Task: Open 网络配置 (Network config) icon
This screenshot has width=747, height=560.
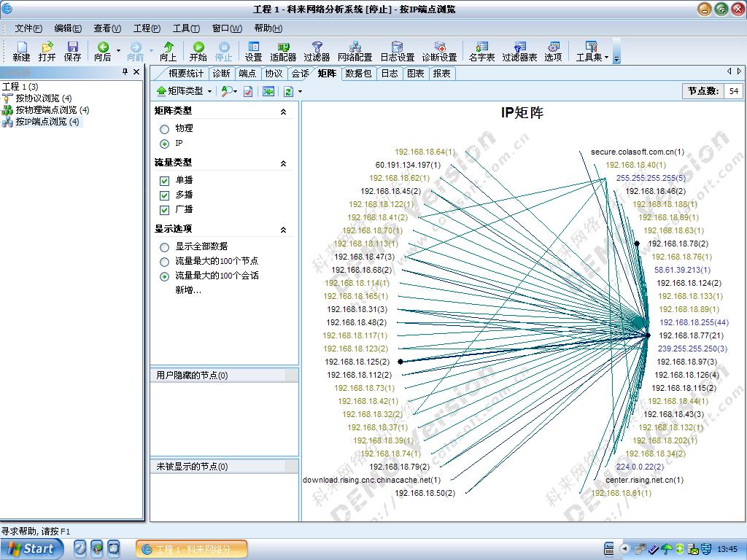Action: point(355,51)
